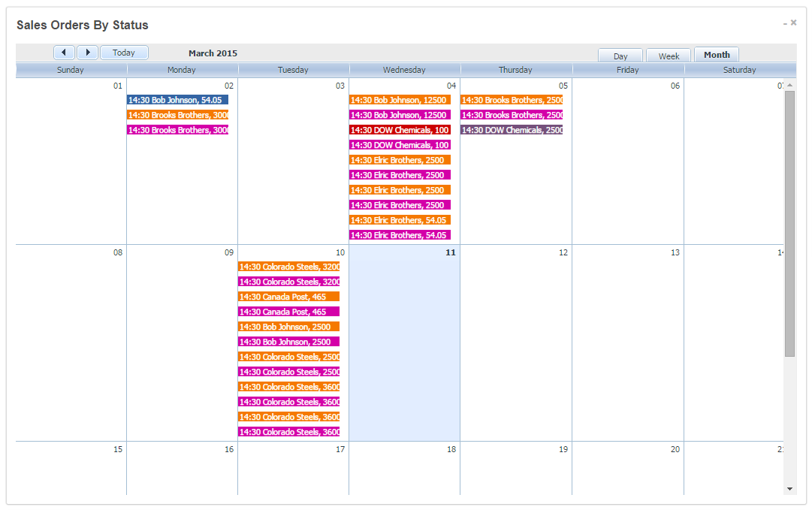Open dark red DOW Chemicals event
This screenshot has width=812, height=510.
coord(400,130)
